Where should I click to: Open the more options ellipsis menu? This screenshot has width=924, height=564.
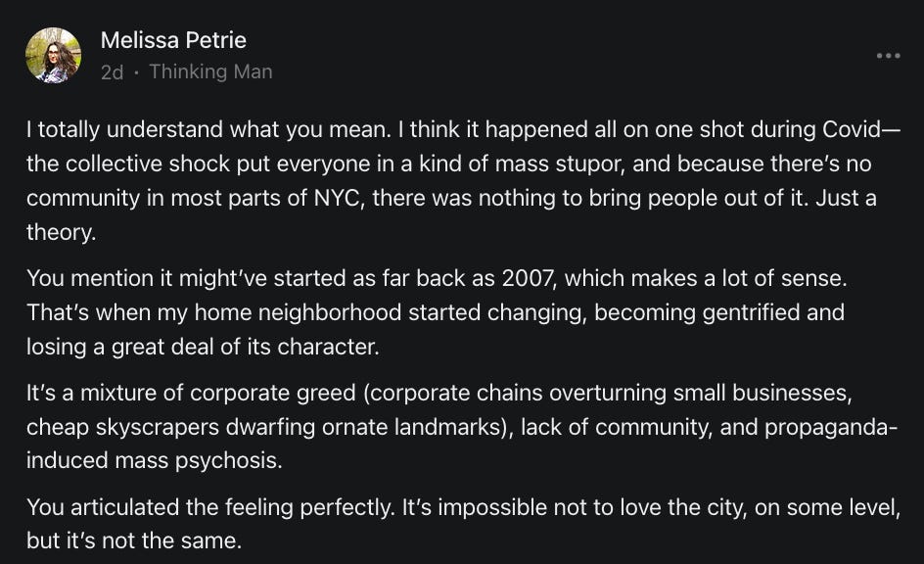888,56
